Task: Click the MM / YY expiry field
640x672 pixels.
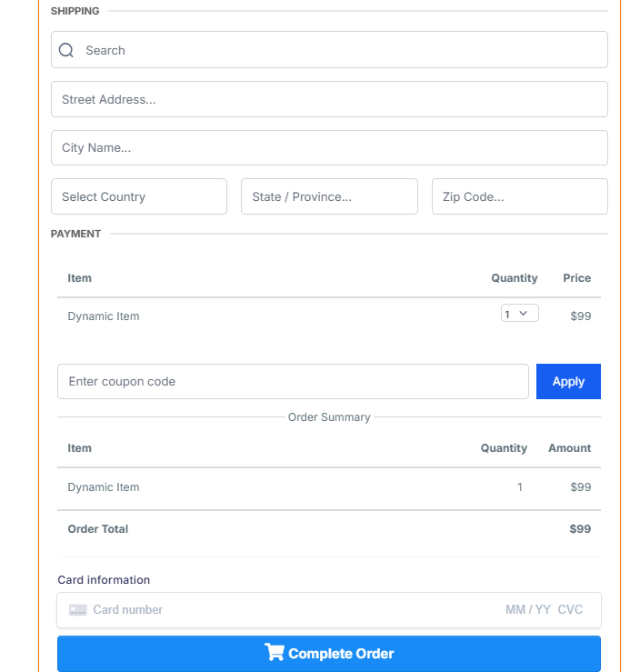Action: pyautogui.click(x=528, y=610)
